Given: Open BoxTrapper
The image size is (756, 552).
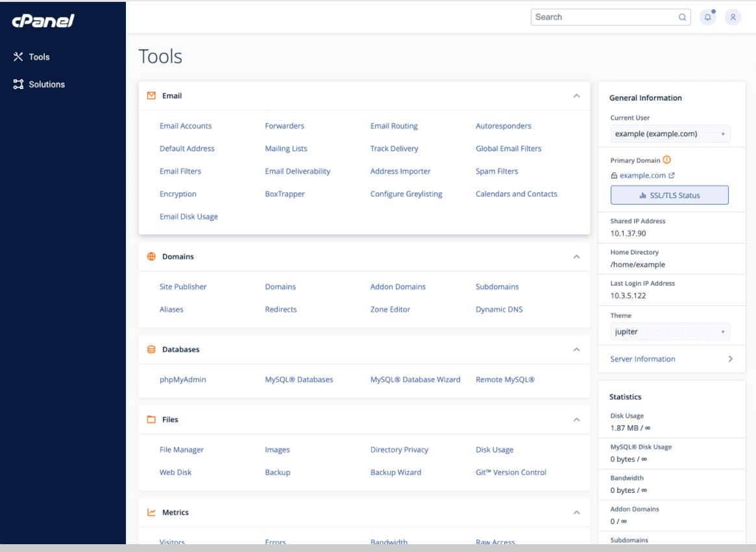Looking at the screenshot, I should pos(284,194).
